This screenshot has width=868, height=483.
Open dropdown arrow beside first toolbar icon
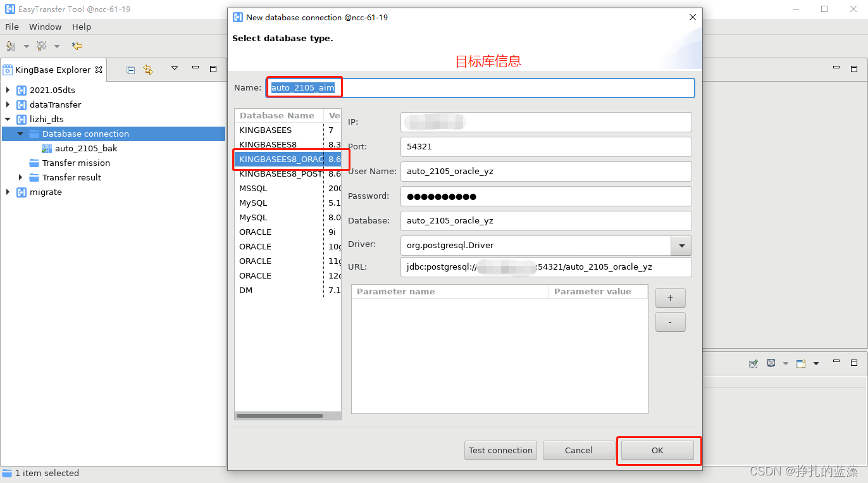[x=26, y=46]
